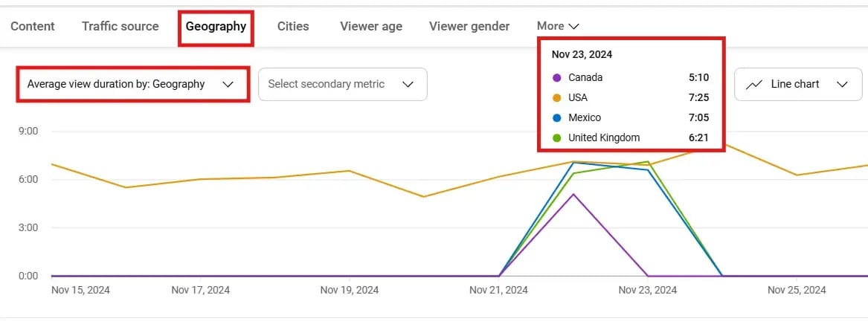Click the green United Kingdom legend dot
This screenshot has height=324, width=868.
click(x=557, y=137)
